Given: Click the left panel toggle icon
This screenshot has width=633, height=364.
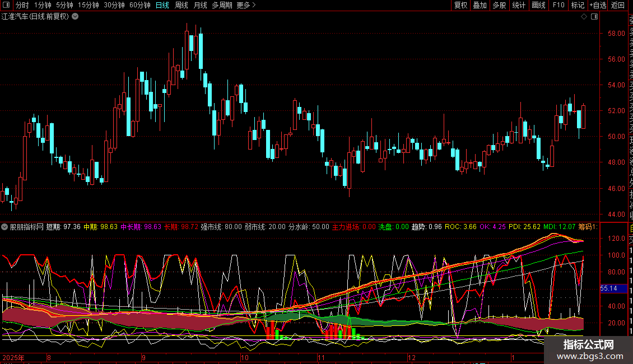Looking at the screenshot, I should 6,5.
